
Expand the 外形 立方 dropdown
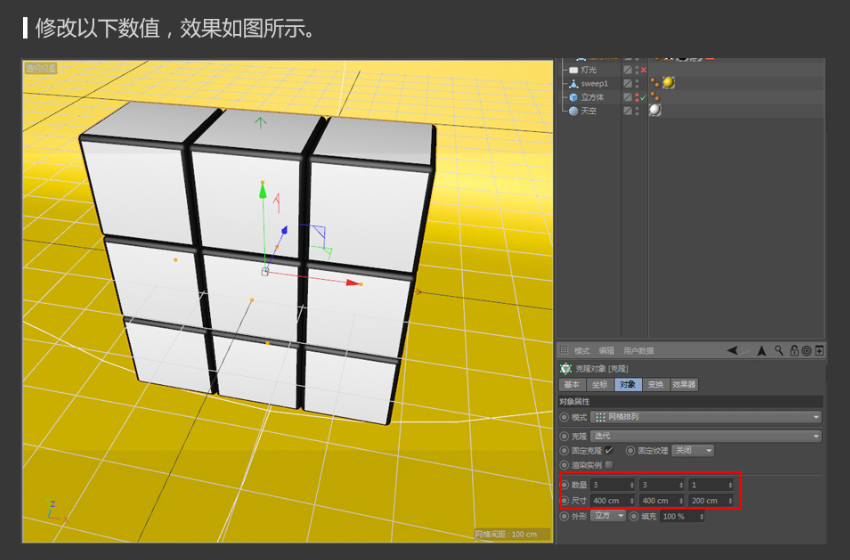[x=607, y=516]
